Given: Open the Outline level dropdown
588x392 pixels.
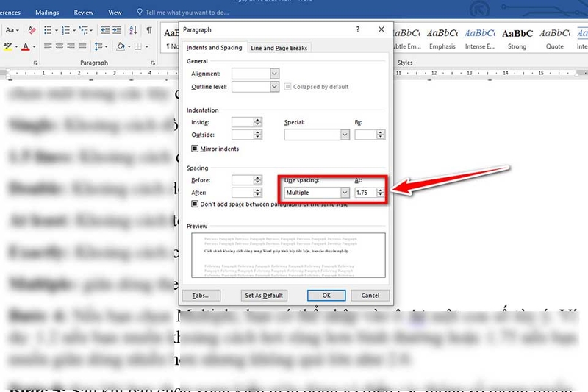Looking at the screenshot, I should (x=274, y=87).
